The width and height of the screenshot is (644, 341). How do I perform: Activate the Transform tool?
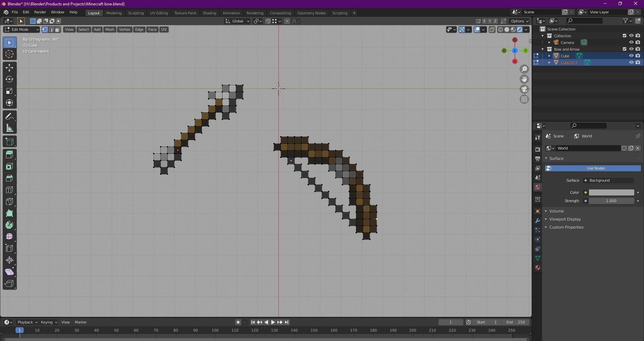tap(9, 103)
